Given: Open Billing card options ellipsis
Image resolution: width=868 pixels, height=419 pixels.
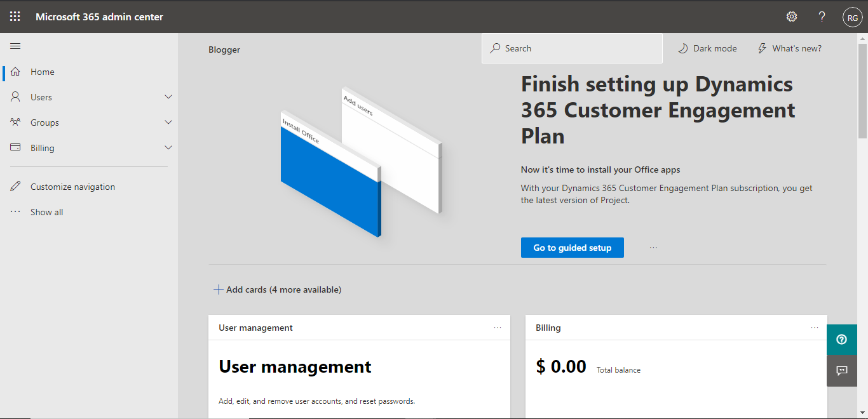Looking at the screenshot, I should pyautogui.click(x=815, y=328).
